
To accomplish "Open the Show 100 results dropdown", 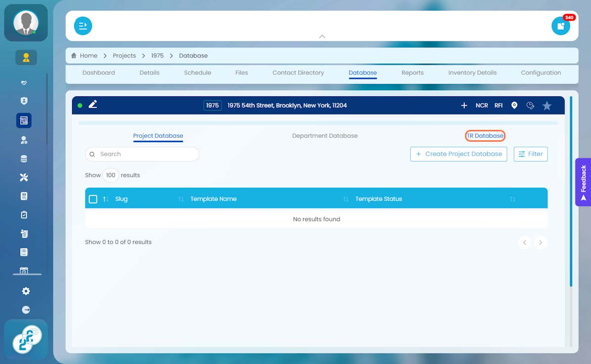I will pos(110,175).
